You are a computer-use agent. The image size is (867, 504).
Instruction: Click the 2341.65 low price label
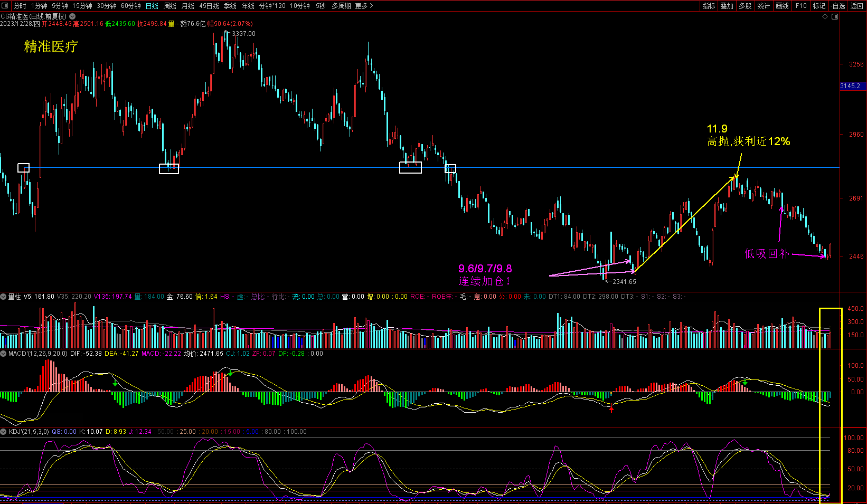click(624, 282)
